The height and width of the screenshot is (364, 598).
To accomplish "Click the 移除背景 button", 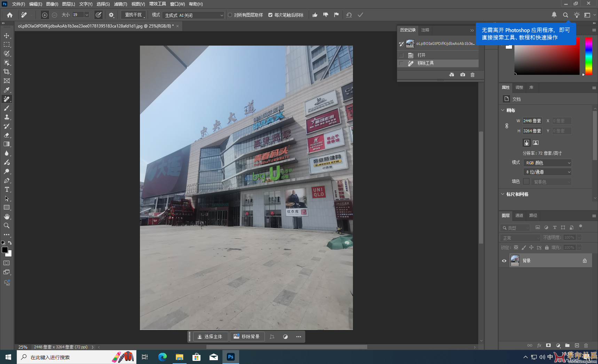I will click(x=247, y=337).
